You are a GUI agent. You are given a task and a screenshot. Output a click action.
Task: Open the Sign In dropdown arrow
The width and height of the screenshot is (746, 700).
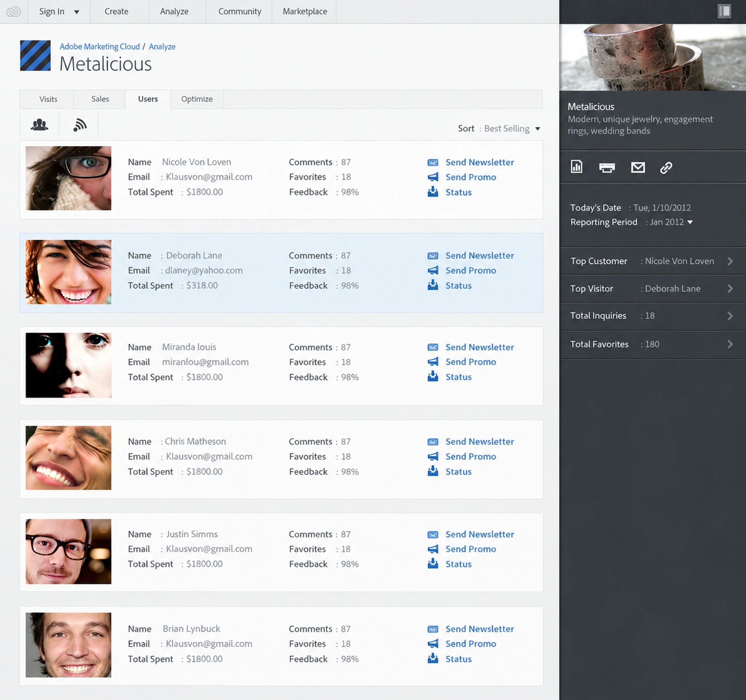[77, 12]
